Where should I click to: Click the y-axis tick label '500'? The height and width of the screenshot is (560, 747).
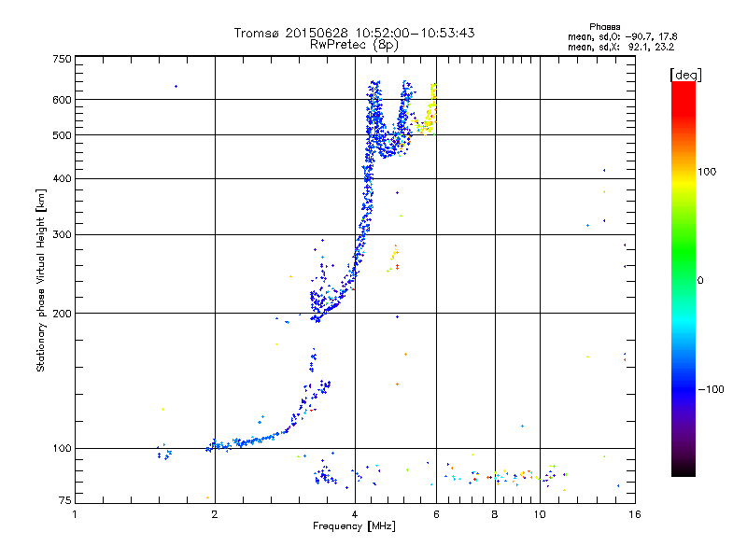point(62,135)
